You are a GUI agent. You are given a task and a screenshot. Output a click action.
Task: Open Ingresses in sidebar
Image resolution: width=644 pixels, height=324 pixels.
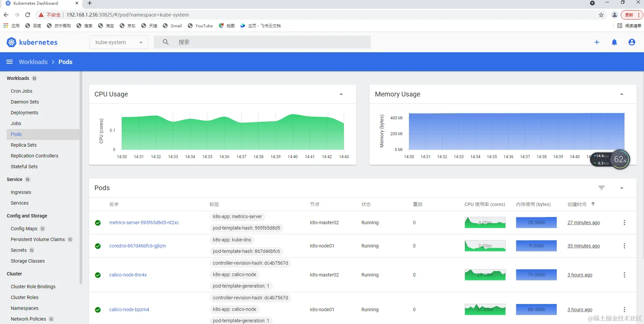[21, 192]
